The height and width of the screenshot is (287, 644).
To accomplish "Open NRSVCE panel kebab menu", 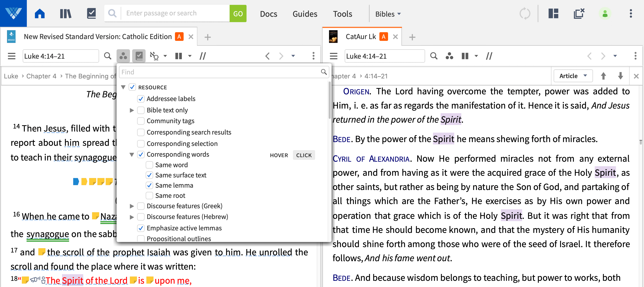I will click(x=313, y=56).
